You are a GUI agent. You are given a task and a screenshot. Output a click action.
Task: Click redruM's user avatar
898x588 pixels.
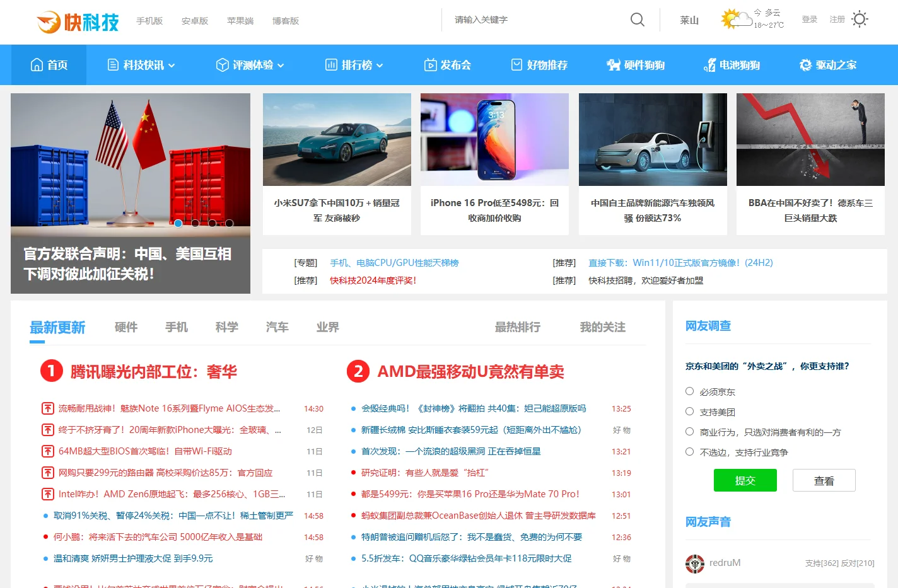point(695,563)
